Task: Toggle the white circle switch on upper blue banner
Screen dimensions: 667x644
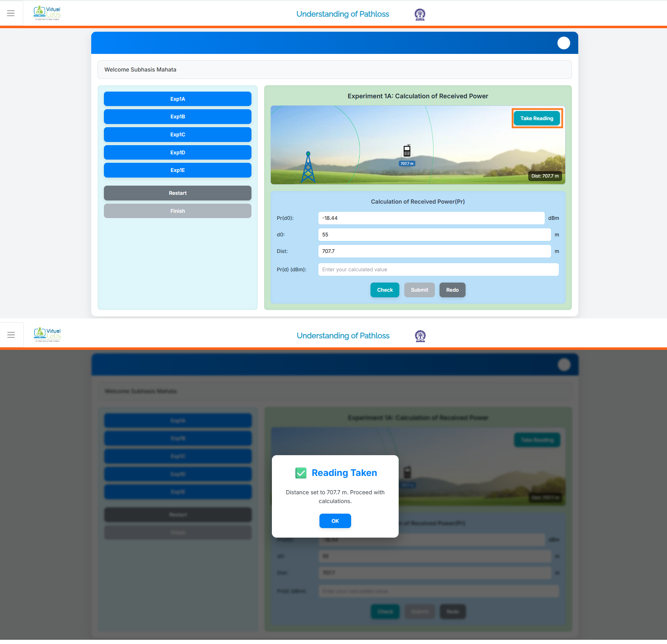Action: click(563, 43)
